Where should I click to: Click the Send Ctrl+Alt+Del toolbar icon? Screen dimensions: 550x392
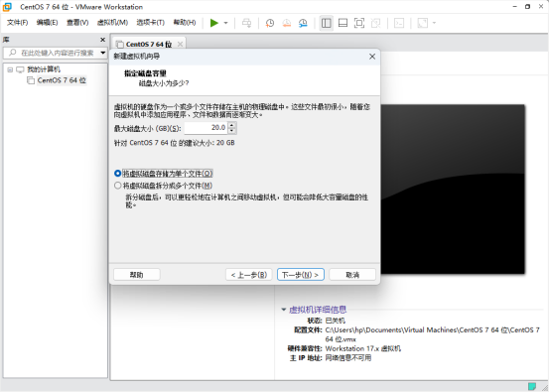(246, 23)
